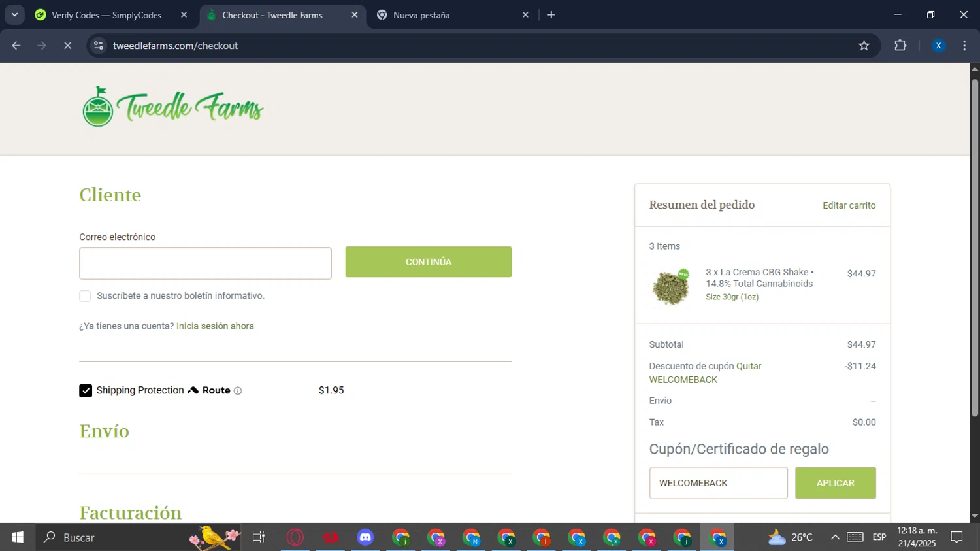Image resolution: width=980 pixels, height=551 pixels.
Task: Click the La Crema CBG Shake product name
Action: [x=759, y=278]
